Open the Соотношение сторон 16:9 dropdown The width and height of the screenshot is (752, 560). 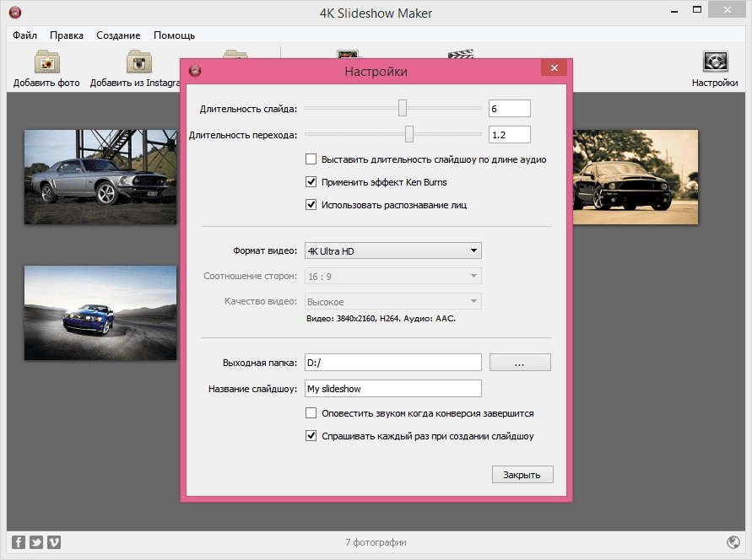(392, 276)
